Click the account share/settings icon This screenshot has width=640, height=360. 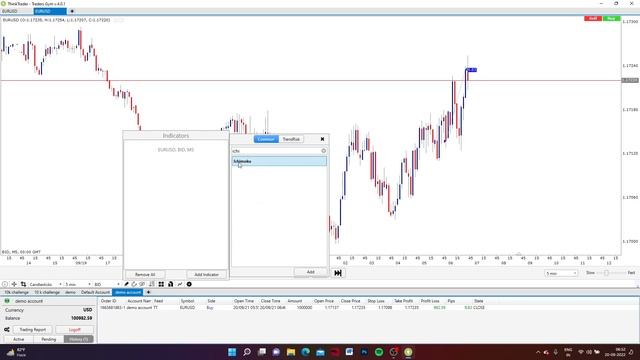(x=7, y=329)
